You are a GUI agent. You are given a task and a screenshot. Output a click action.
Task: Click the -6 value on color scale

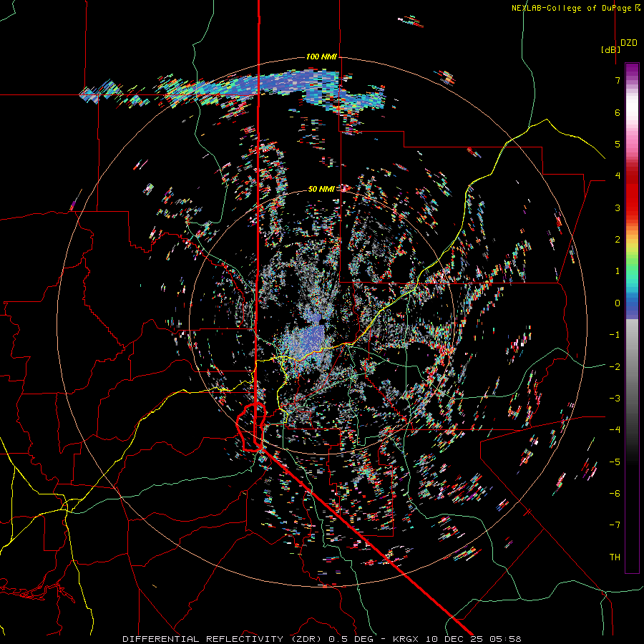click(615, 494)
